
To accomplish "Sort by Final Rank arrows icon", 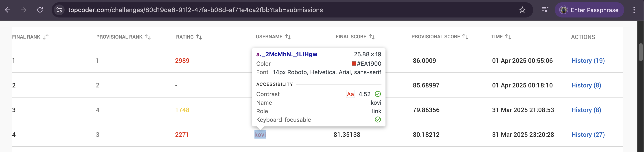I will tap(46, 37).
